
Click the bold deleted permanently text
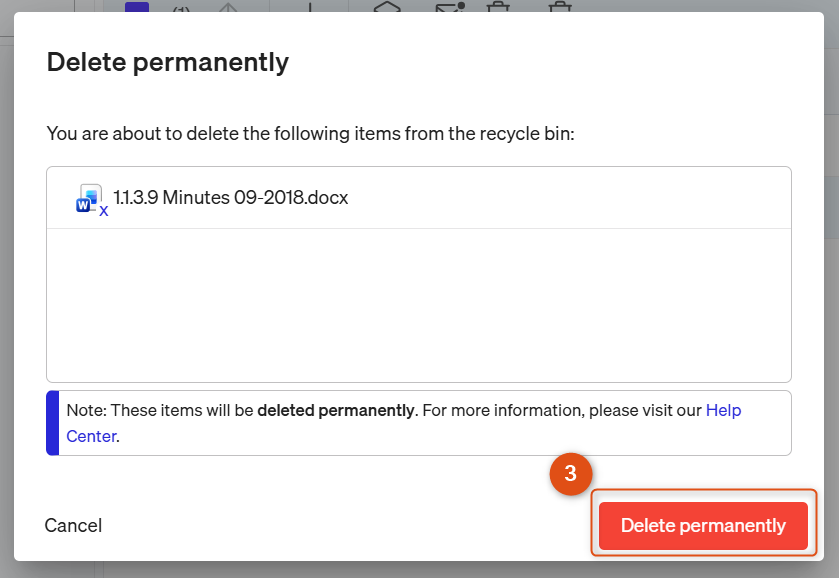click(336, 410)
